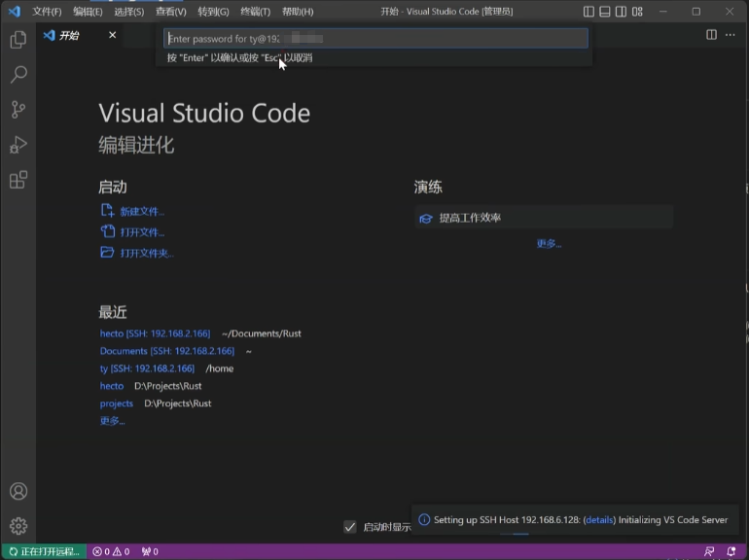Open recent Documents [SSH: 192.168.2.166]
Image resolution: width=749 pixels, height=560 pixels.
click(x=167, y=351)
